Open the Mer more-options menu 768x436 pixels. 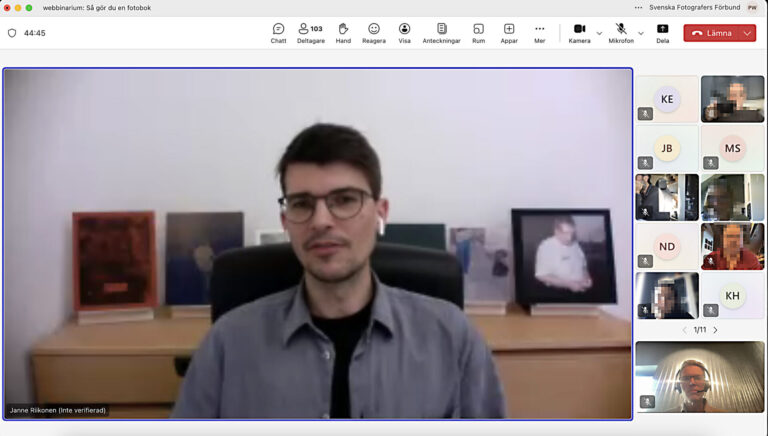tap(540, 33)
